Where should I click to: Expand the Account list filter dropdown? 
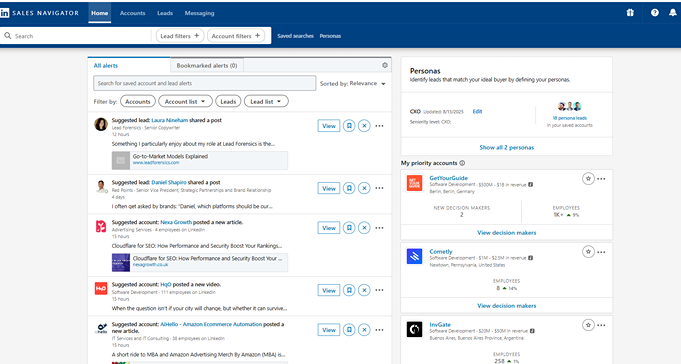[x=185, y=101]
